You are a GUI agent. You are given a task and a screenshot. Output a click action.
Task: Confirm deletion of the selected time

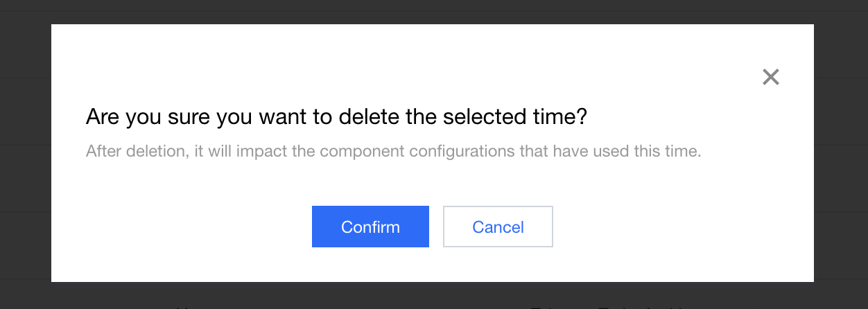tap(370, 227)
